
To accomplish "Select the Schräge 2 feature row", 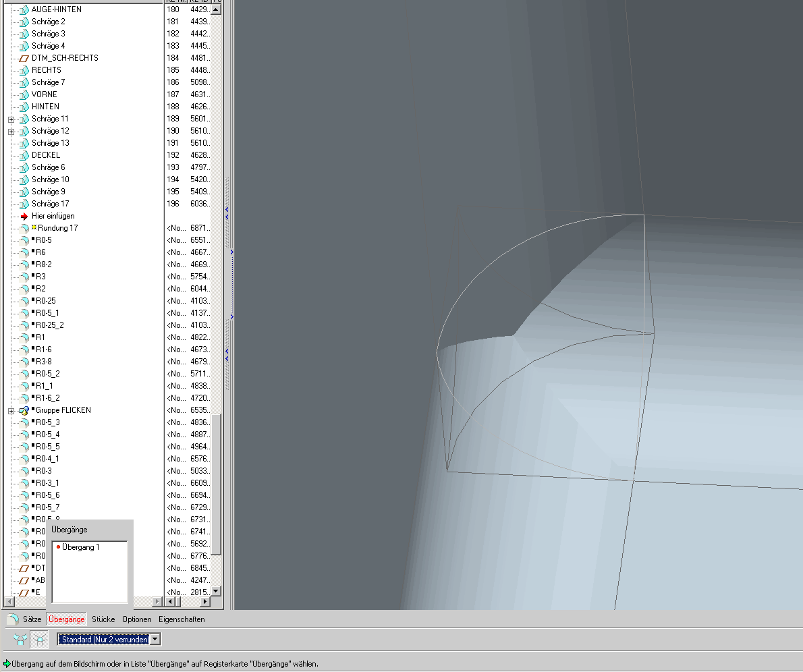I will (49, 22).
